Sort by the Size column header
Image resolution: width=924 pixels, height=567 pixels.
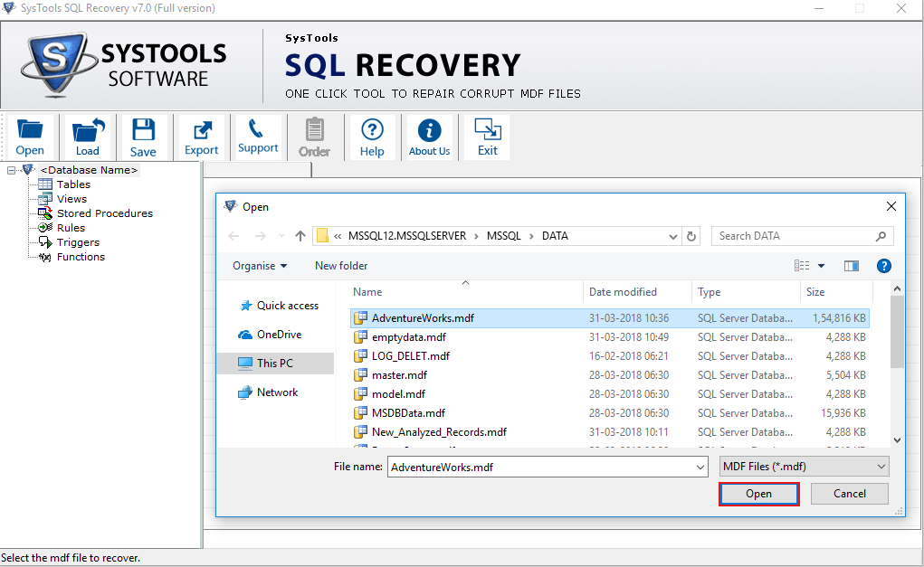[x=815, y=292]
